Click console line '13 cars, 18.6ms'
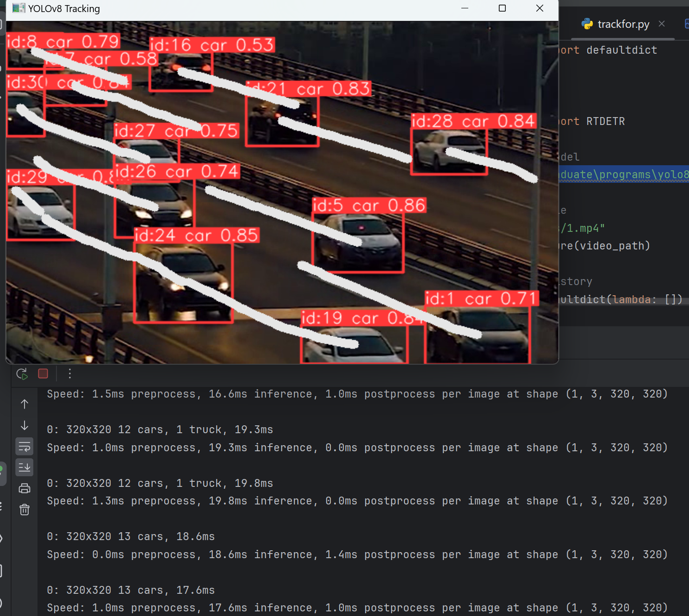Screen dimensions: 689x616 (166, 536)
